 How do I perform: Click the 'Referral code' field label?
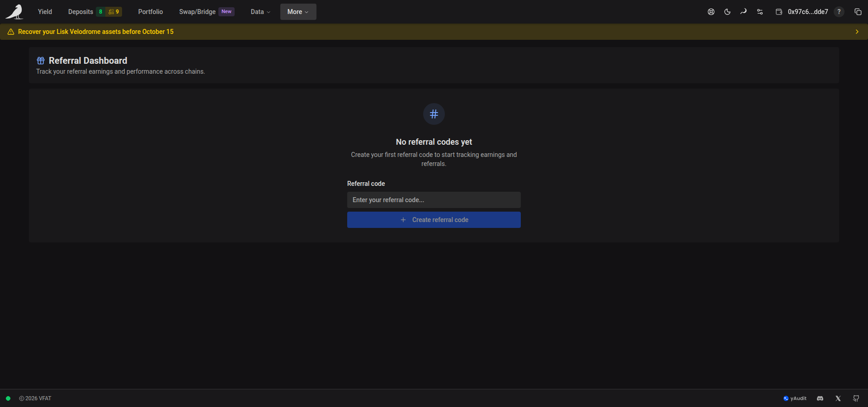point(366,184)
